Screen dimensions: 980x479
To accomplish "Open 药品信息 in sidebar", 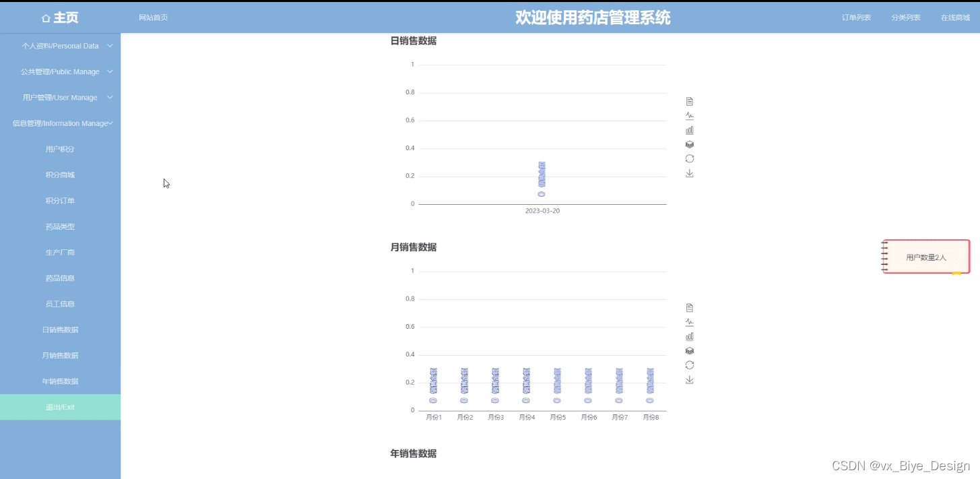I will point(60,278).
